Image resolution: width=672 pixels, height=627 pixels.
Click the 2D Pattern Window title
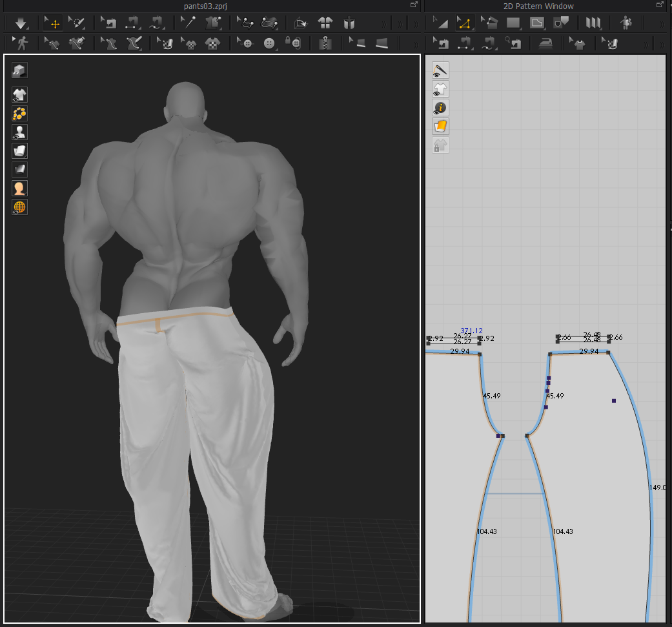(538, 6)
